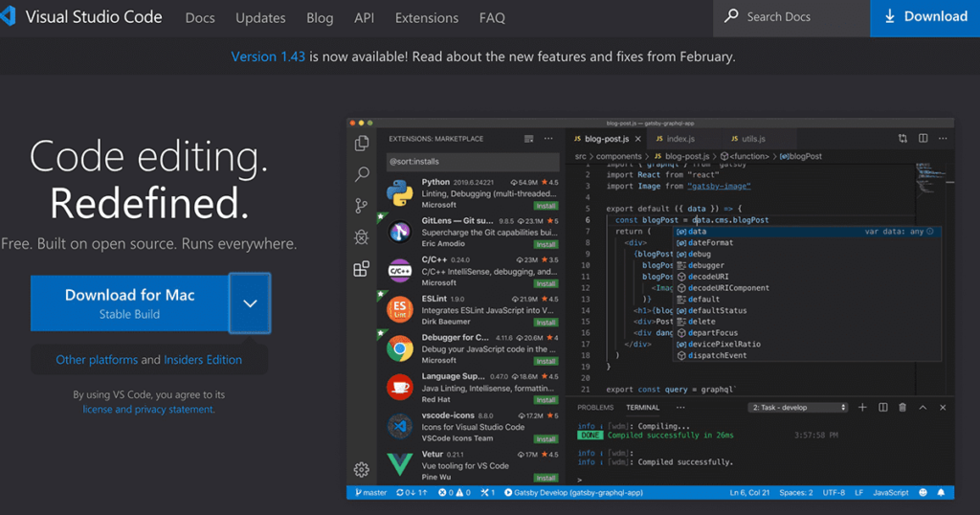Screen dimensions: 980x515
Task: Open the Version 1.43 link
Action: pos(268,56)
